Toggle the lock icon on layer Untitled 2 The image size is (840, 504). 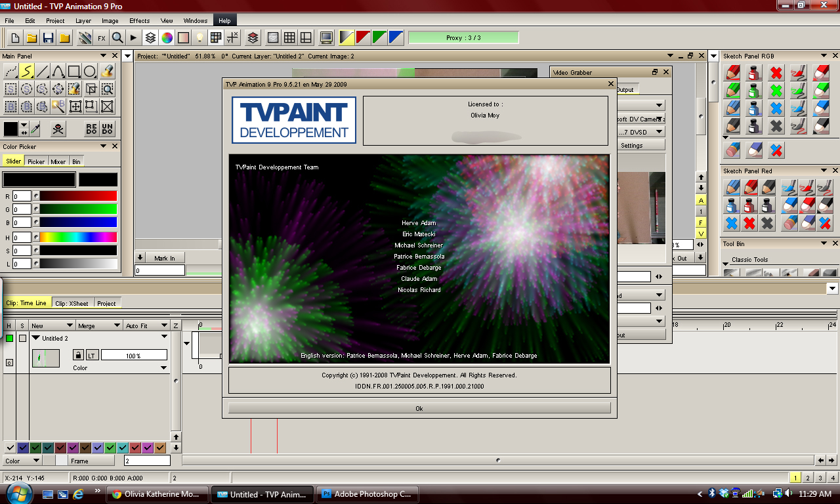78,355
